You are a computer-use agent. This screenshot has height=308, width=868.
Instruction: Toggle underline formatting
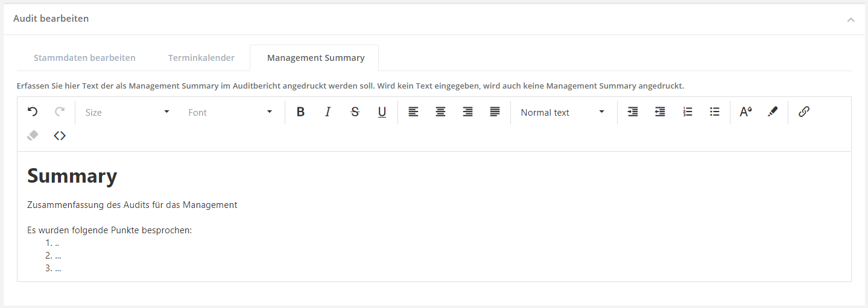coord(382,112)
